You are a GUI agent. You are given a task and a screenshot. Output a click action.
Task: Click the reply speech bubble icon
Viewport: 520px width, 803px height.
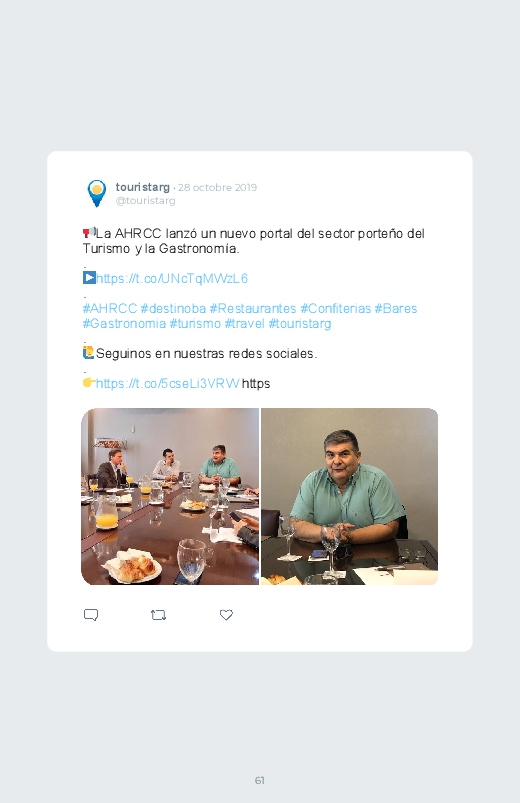click(x=91, y=615)
